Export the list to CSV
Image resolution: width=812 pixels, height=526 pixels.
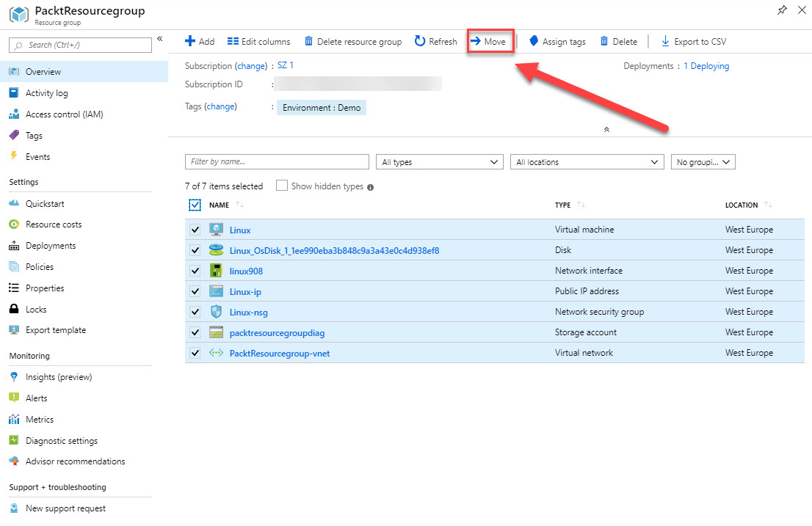(694, 41)
